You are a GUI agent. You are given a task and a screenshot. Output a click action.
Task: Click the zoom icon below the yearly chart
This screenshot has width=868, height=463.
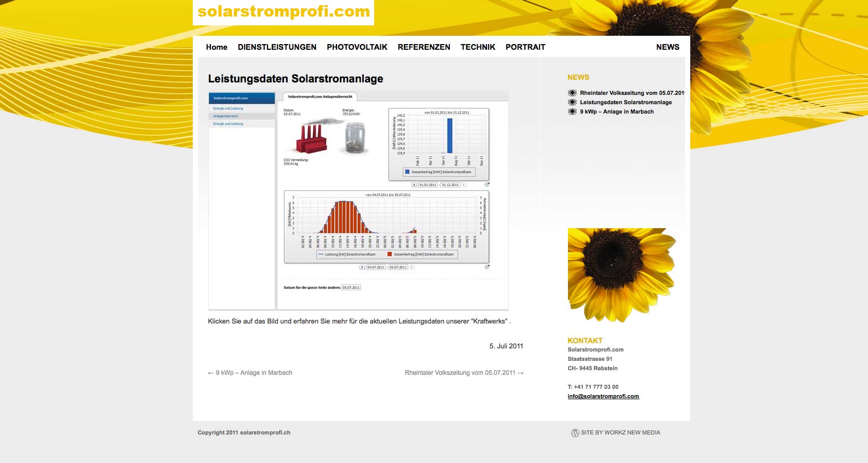click(487, 185)
